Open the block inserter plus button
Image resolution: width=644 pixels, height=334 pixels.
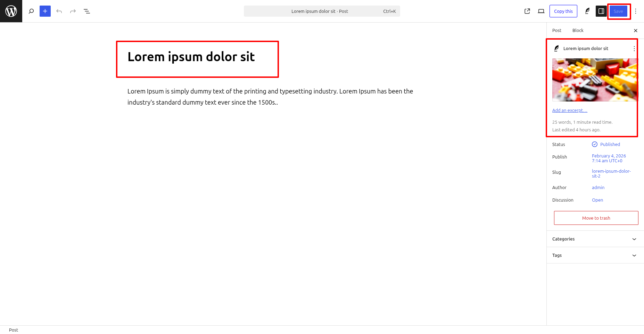[x=45, y=11]
